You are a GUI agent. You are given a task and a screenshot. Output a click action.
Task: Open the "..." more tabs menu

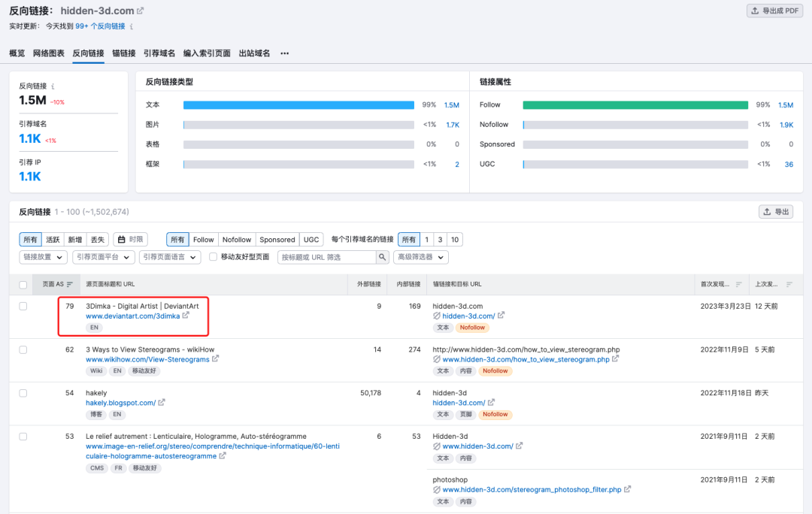coord(284,53)
